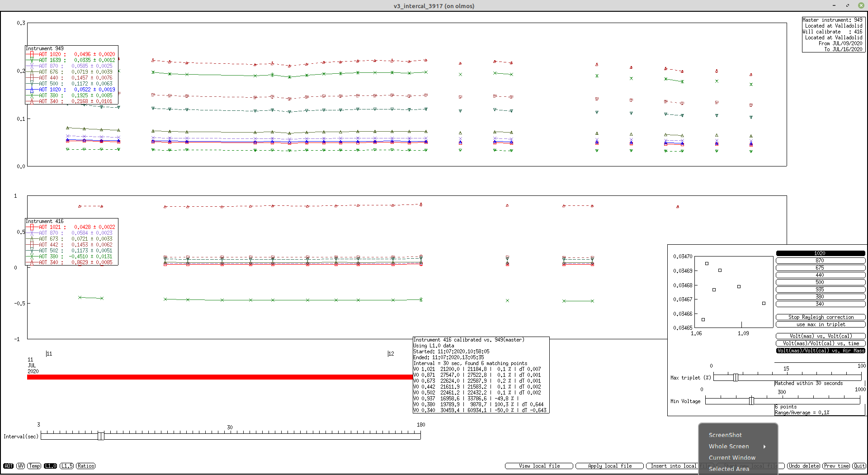Select the 935 wavelength channel
Screen dimensions: 868x475
[x=821, y=290]
